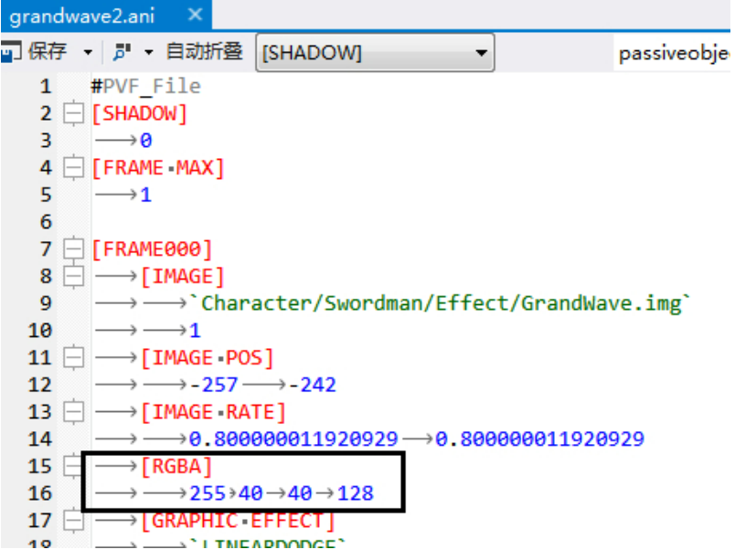
Task: Open the [SHADOW] section combo box
Action: pyautogui.click(x=375, y=53)
